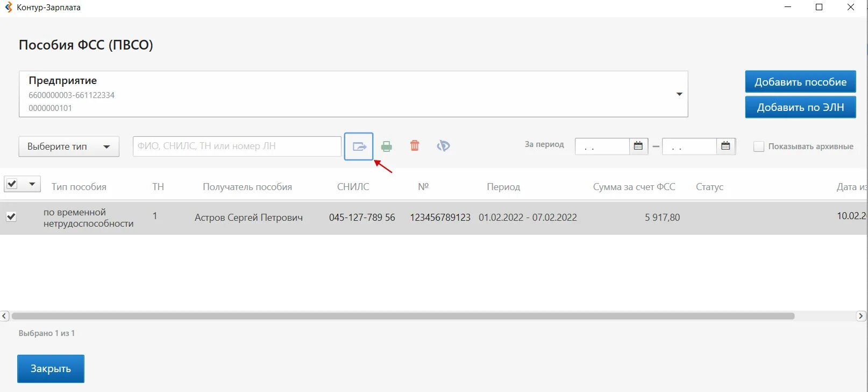Toggle the select-all header checkbox

coord(12,184)
